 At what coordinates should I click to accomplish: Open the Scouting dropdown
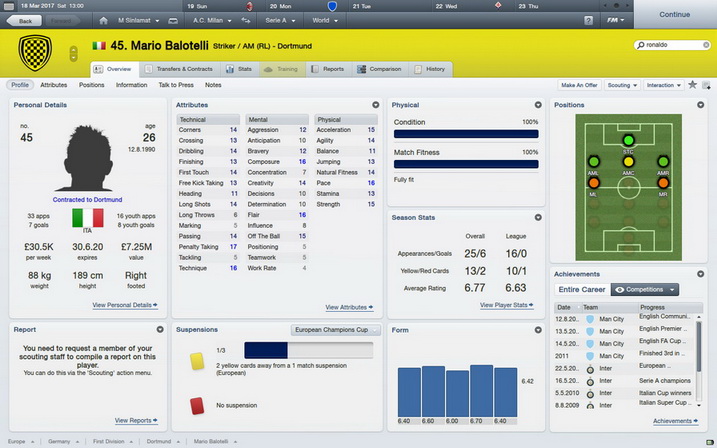point(622,85)
